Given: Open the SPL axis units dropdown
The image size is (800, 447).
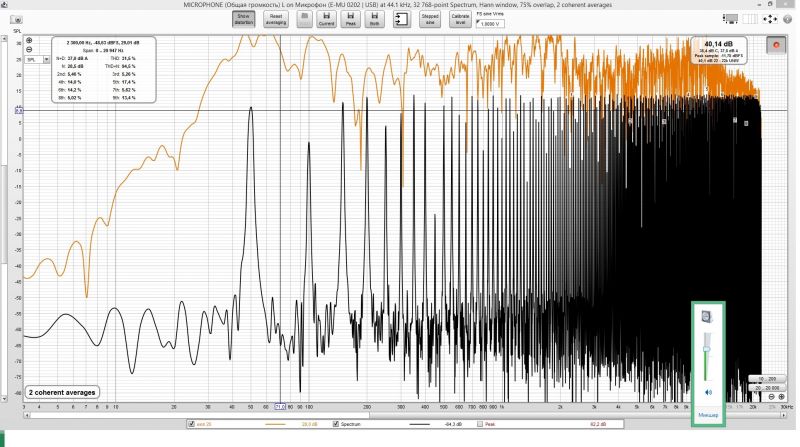Looking at the screenshot, I should click(35, 60).
